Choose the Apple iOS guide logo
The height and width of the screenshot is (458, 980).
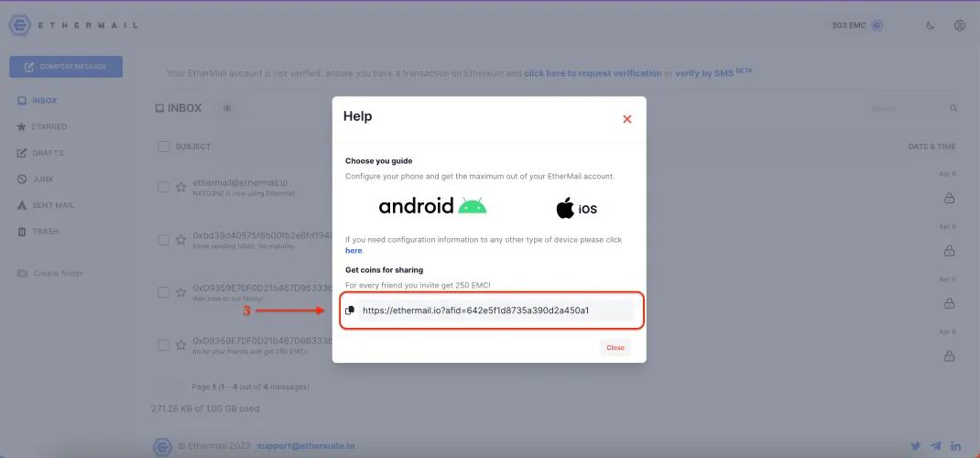[576, 208]
